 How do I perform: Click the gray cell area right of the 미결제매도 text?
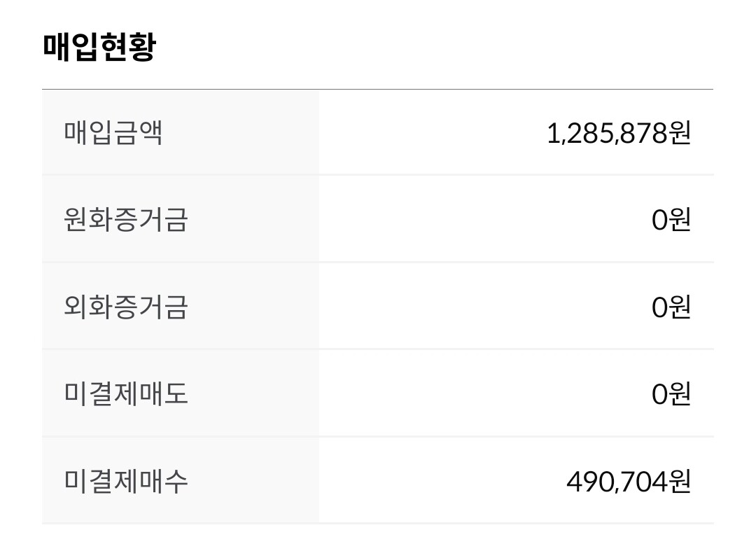259,393
